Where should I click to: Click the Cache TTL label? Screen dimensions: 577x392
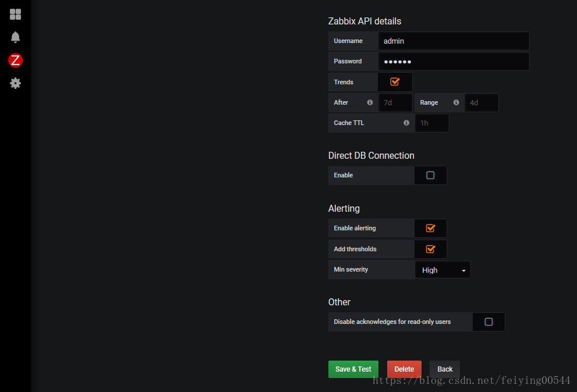(x=349, y=123)
